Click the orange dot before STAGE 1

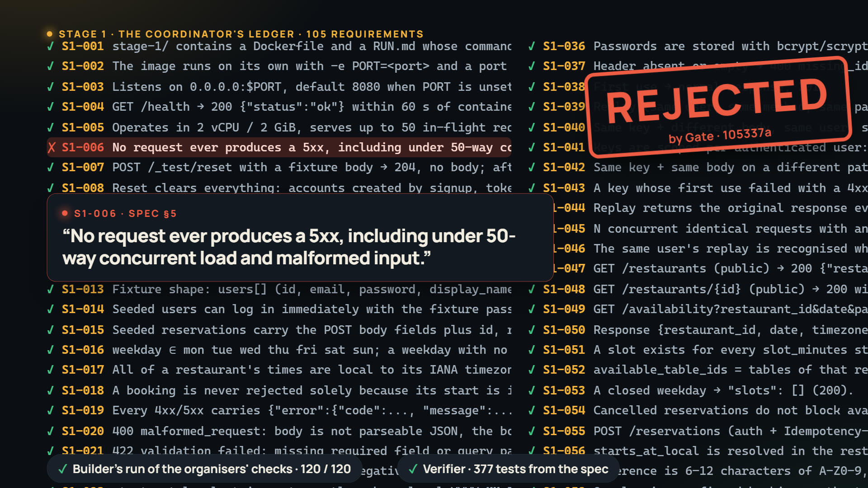point(49,34)
